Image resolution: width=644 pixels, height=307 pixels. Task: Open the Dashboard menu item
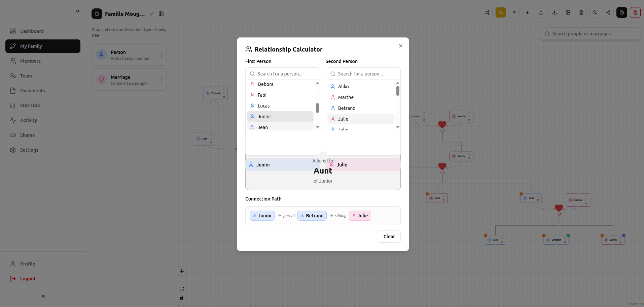click(43, 31)
